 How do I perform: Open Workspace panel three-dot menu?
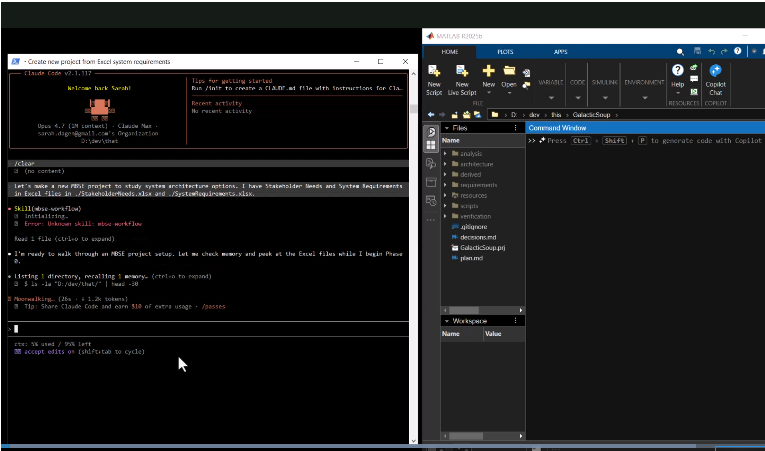pyautogui.click(x=515, y=321)
